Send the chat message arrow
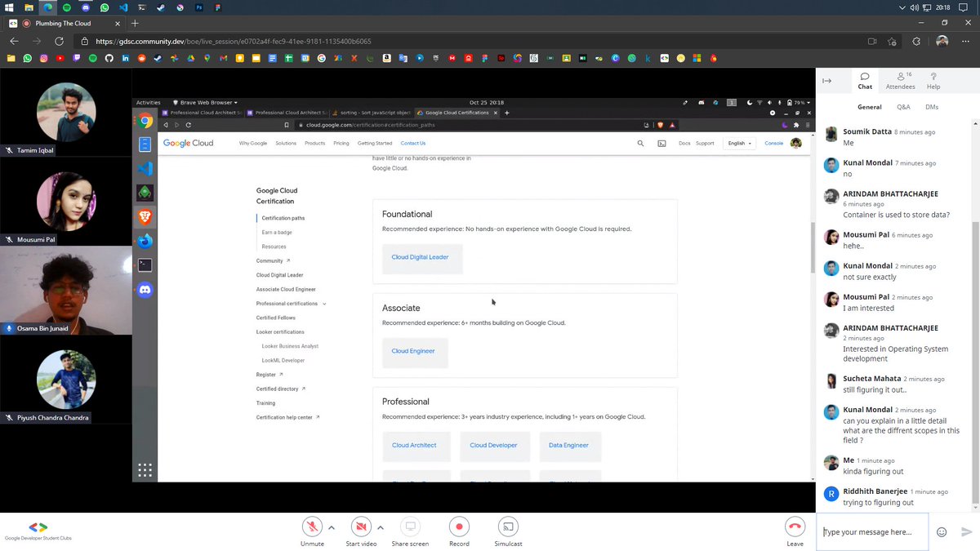This screenshot has width=980, height=551. pyautogui.click(x=967, y=532)
